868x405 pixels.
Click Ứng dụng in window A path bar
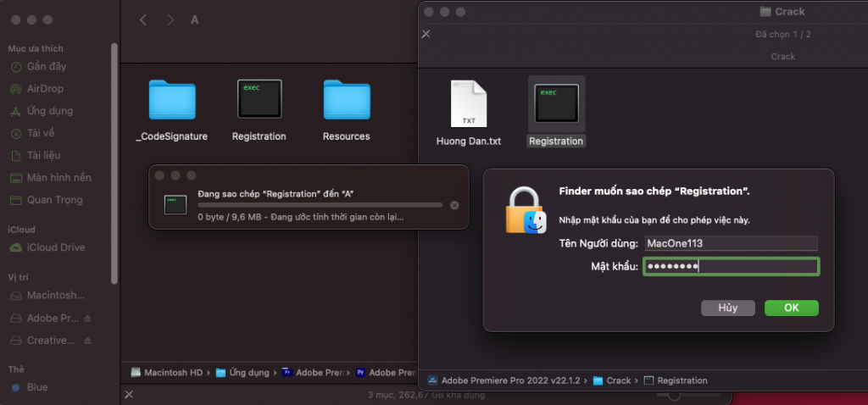coord(242,372)
